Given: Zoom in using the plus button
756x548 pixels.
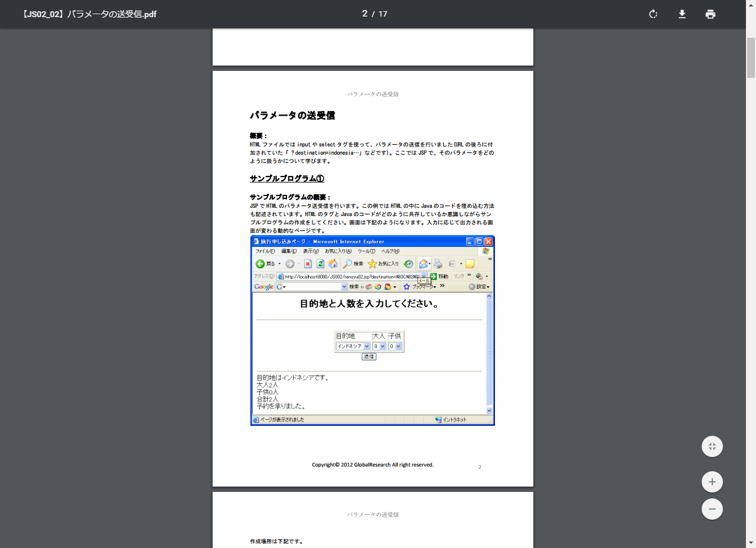Looking at the screenshot, I should click(x=712, y=482).
